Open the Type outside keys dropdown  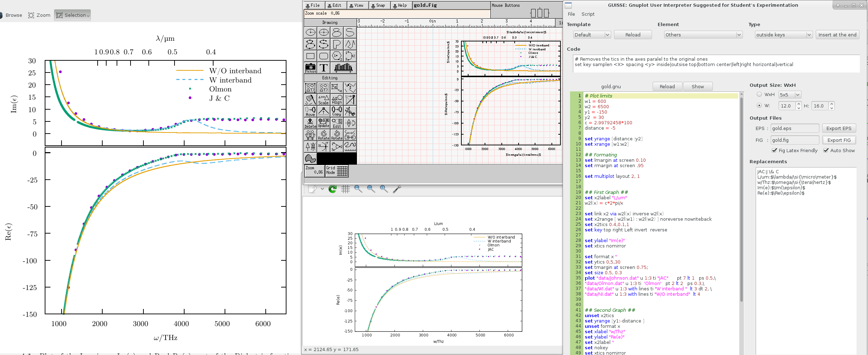(x=784, y=35)
